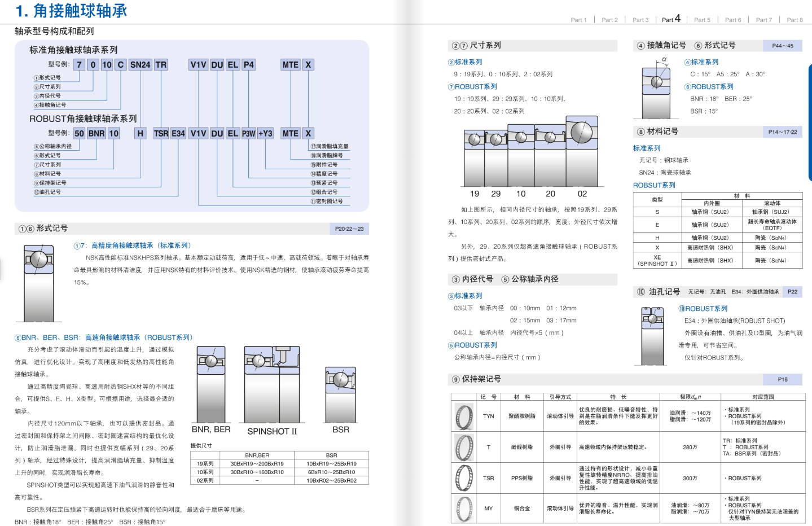Screen dimensions: 812x526
Task: Click the SN24 code box in example
Action: pos(140,65)
